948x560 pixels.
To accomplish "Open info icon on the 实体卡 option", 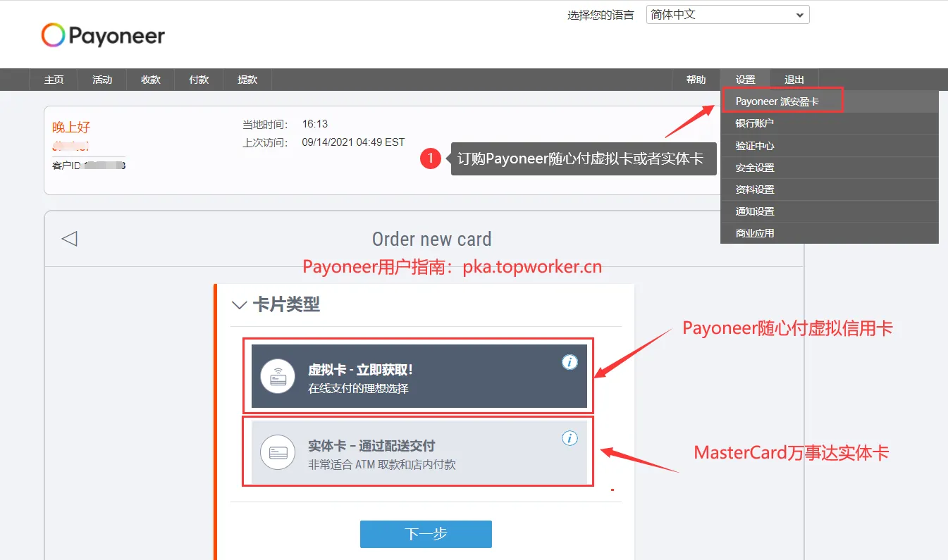I will pos(570,438).
